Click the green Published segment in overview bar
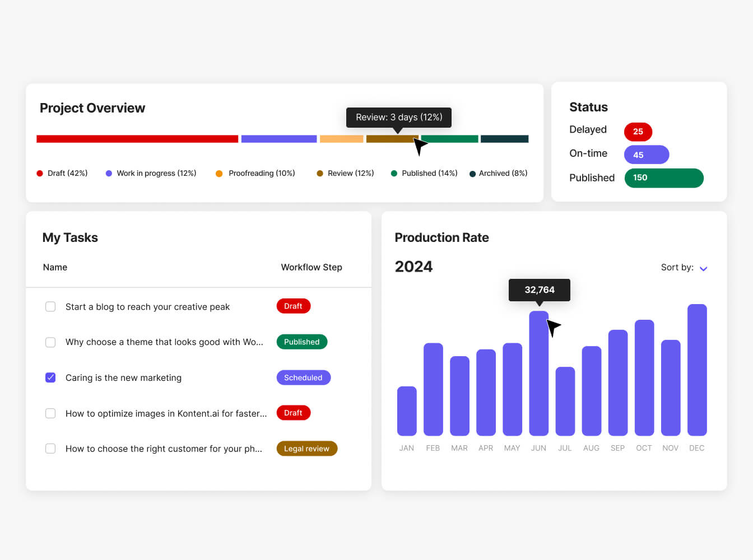This screenshot has width=753, height=560. 450,139
